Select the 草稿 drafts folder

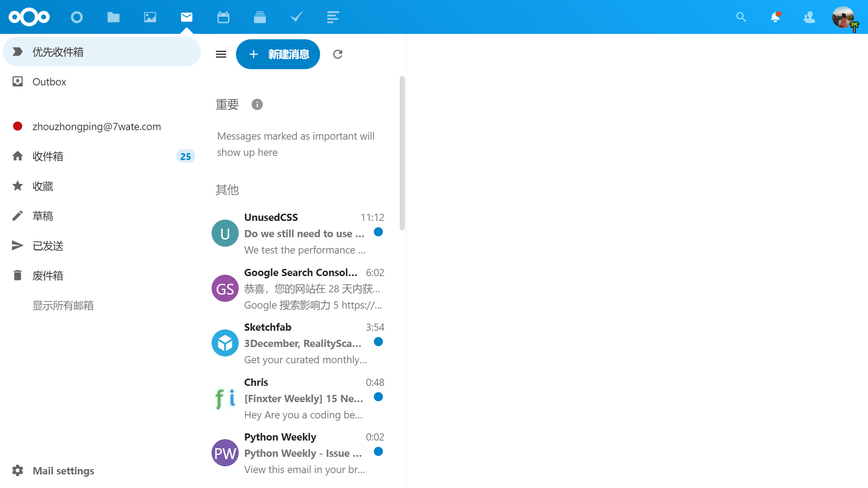(43, 216)
